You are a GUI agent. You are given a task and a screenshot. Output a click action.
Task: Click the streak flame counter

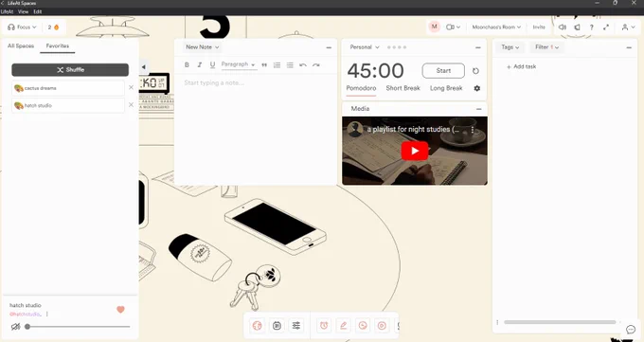coord(53,27)
